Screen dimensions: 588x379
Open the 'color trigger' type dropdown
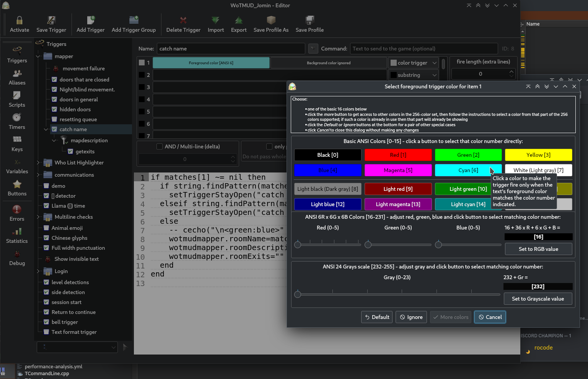413,63
